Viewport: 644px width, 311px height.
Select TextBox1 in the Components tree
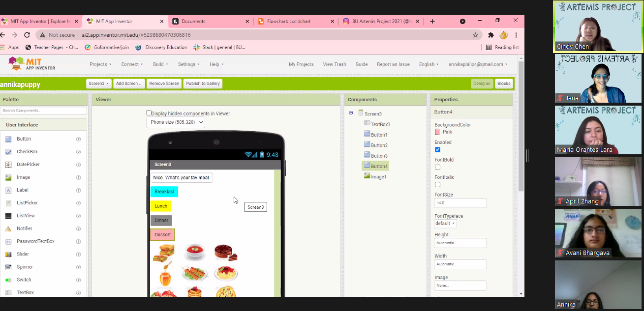point(380,124)
